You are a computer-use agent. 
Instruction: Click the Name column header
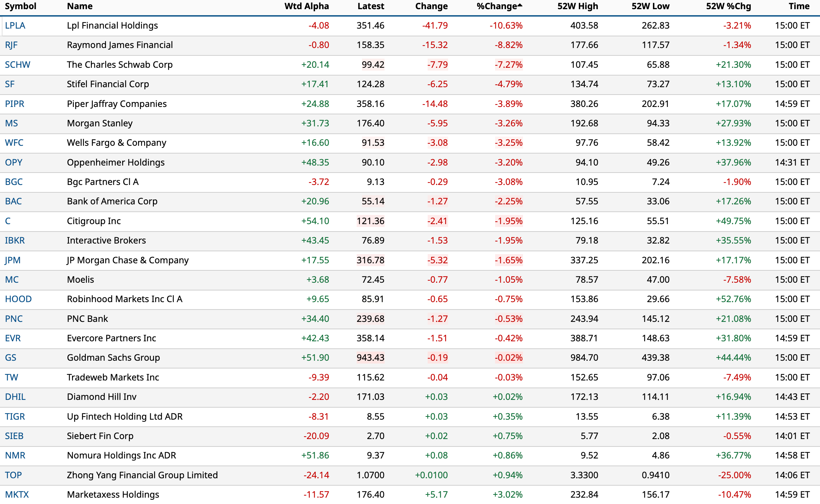(x=80, y=6)
